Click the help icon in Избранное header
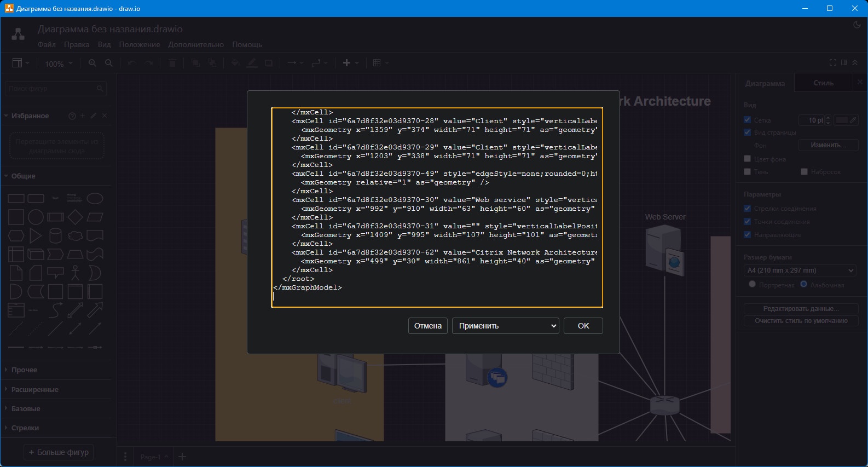Viewport: 868px width, 467px height. pyautogui.click(x=72, y=116)
